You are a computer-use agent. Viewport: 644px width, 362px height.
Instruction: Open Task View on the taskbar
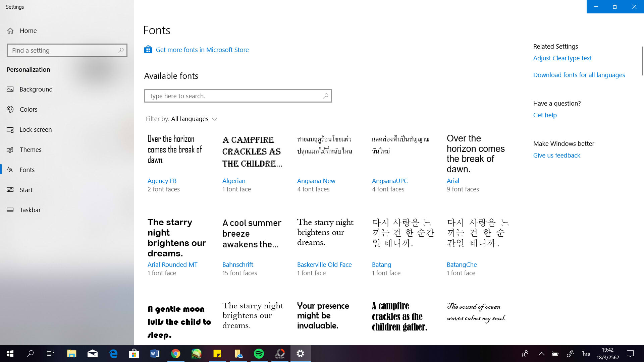(x=50, y=354)
